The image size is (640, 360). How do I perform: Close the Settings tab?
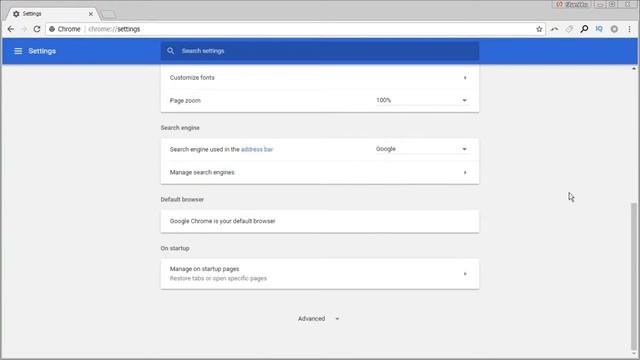click(91, 14)
